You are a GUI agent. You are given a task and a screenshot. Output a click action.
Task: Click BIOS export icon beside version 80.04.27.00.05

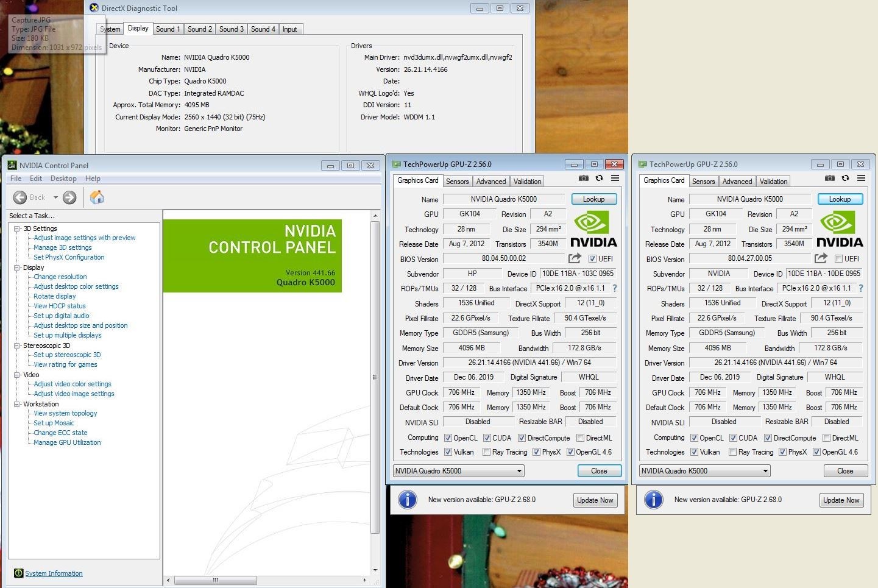tap(821, 258)
